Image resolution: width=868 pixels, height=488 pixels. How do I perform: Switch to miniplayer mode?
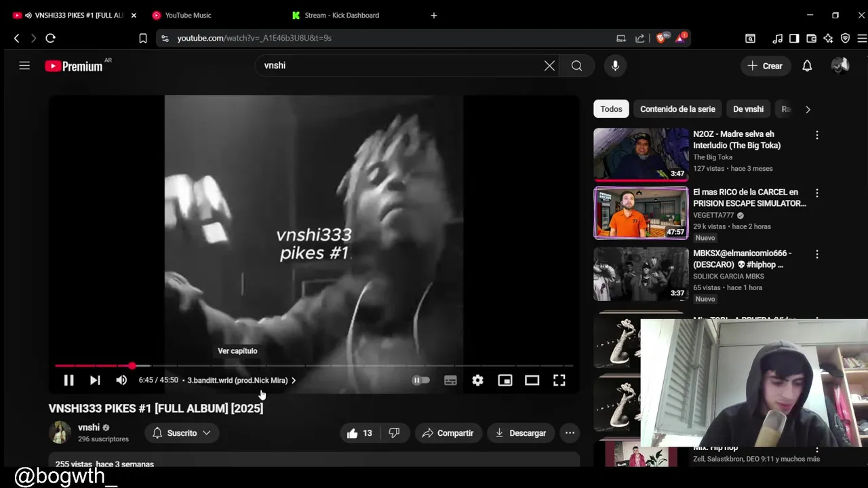pos(505,380)
